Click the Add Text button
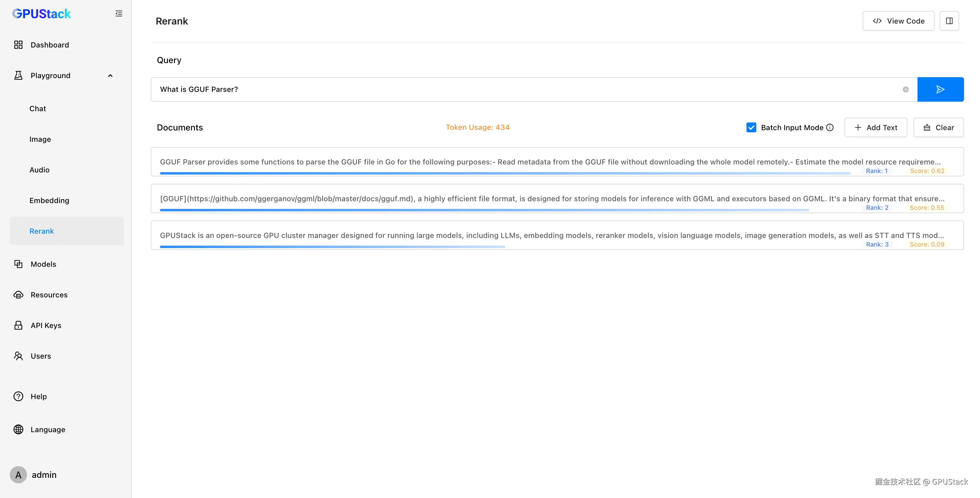The height and width of the screenshot is (498, 980). point(876,127)
